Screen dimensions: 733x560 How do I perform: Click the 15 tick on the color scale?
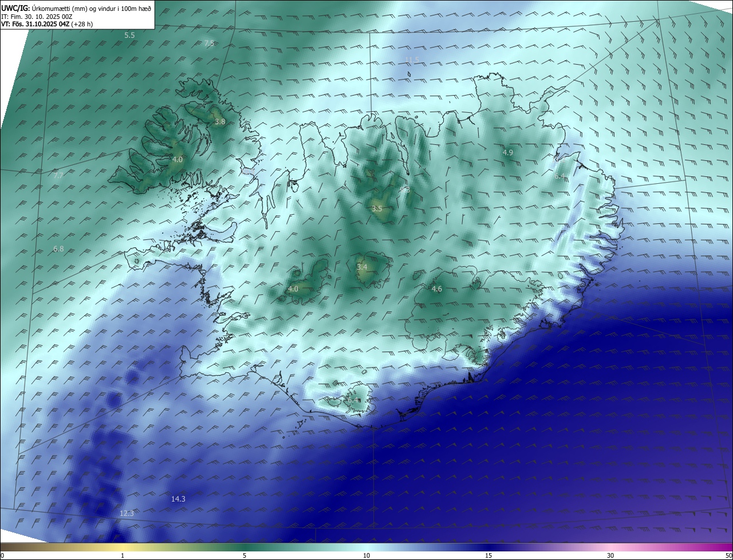(x=488, y=555)
